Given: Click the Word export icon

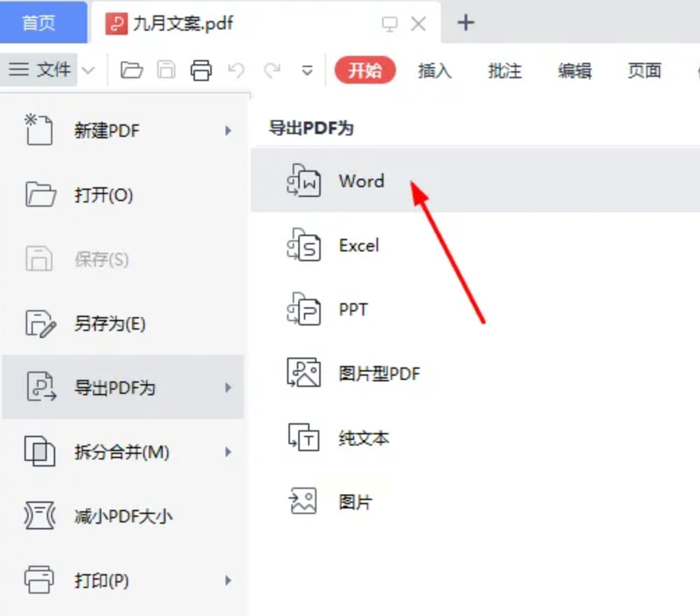Looking at the screenshot, I should [x=304, y=180].
